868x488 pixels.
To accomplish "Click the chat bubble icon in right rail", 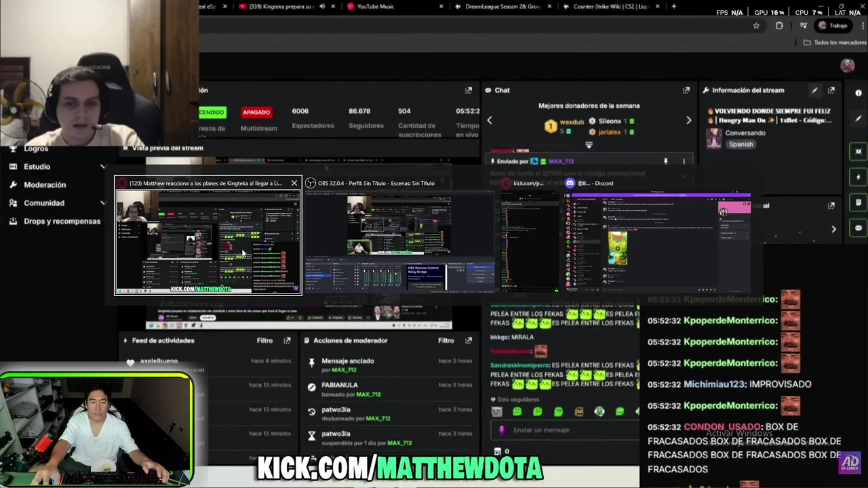I will 859,228.
